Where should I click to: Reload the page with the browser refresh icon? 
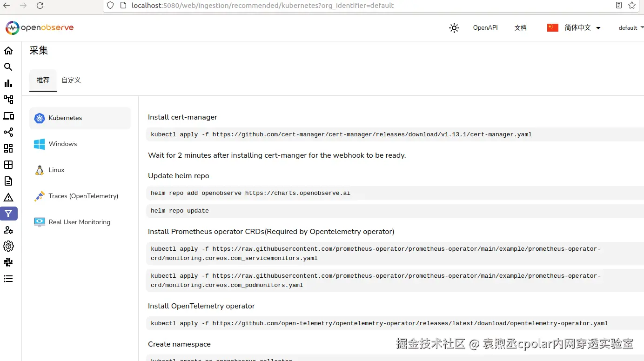[40, 6]
